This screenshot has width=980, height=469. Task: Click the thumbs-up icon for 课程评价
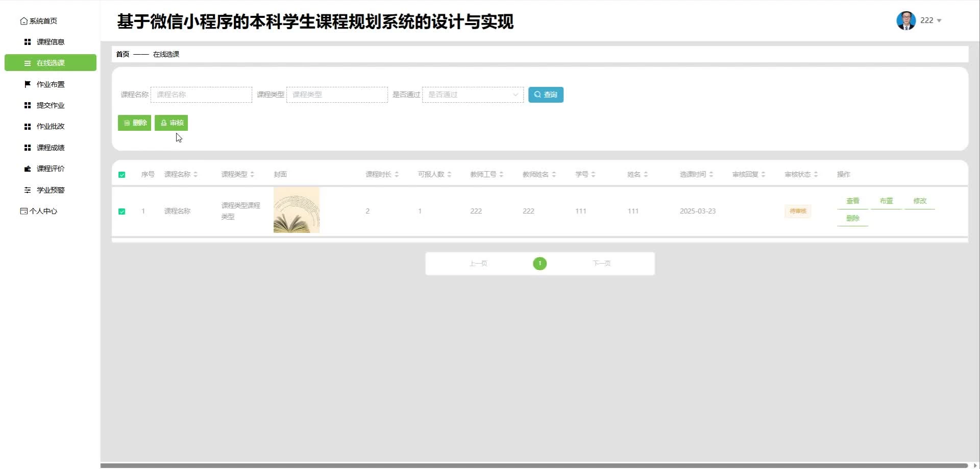click(x=28, y=169)
